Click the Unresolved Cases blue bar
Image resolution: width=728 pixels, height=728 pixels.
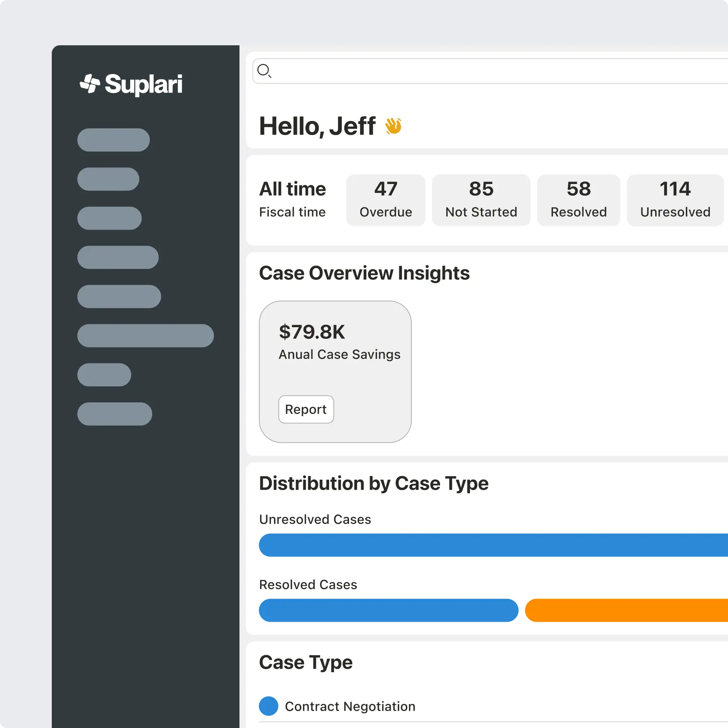[x=485, y=545]
